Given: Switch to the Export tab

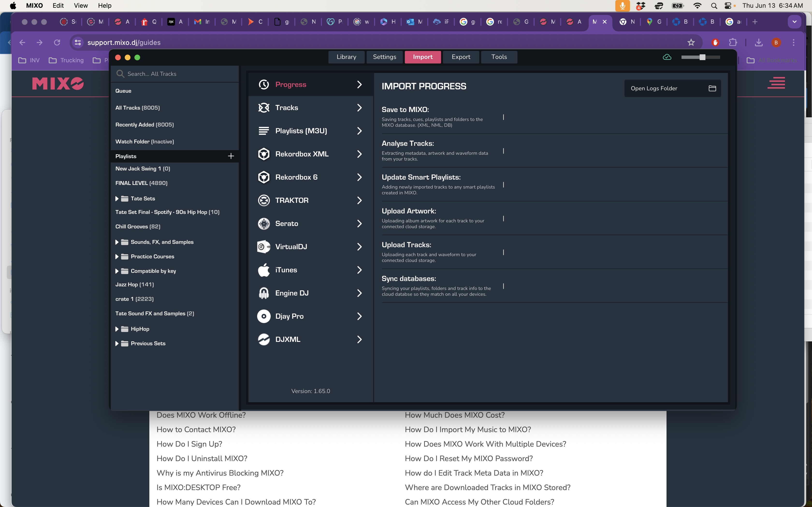Looking at the screenshot, I should coord(461,57).
